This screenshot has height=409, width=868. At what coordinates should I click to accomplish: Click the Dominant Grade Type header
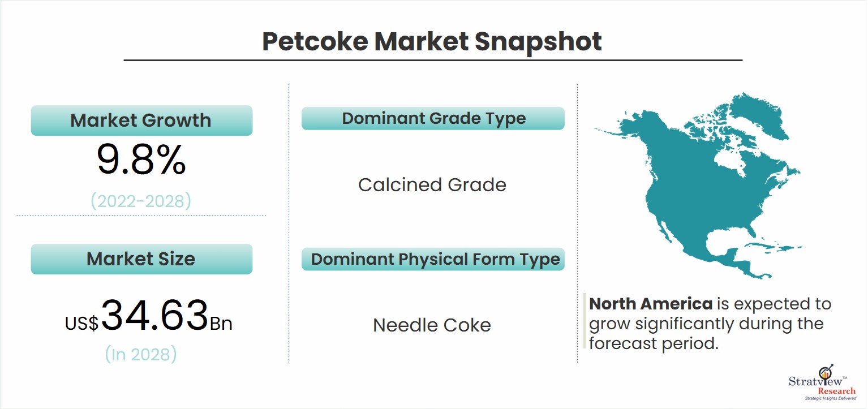pyautogui.click(x=433, y=118)
